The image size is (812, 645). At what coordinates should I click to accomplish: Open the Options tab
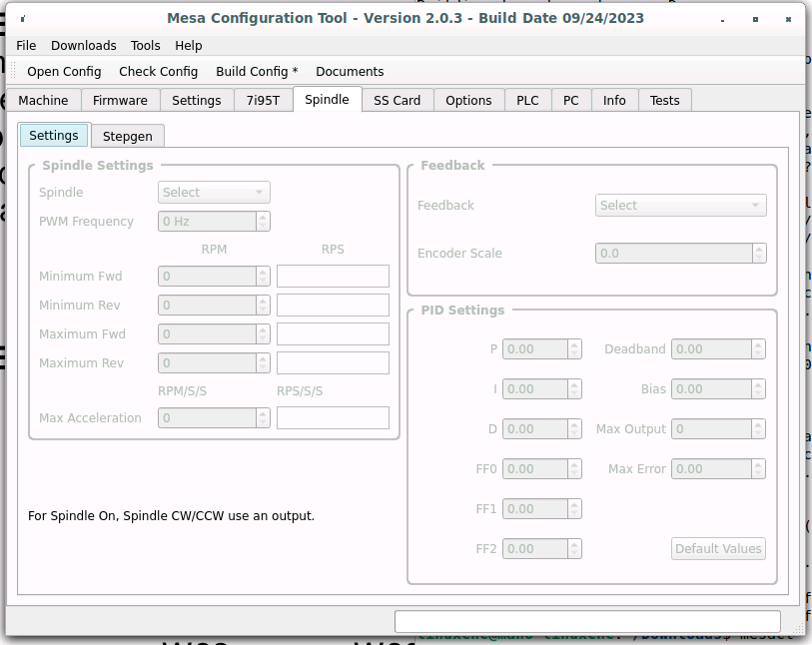coord(468,101)
